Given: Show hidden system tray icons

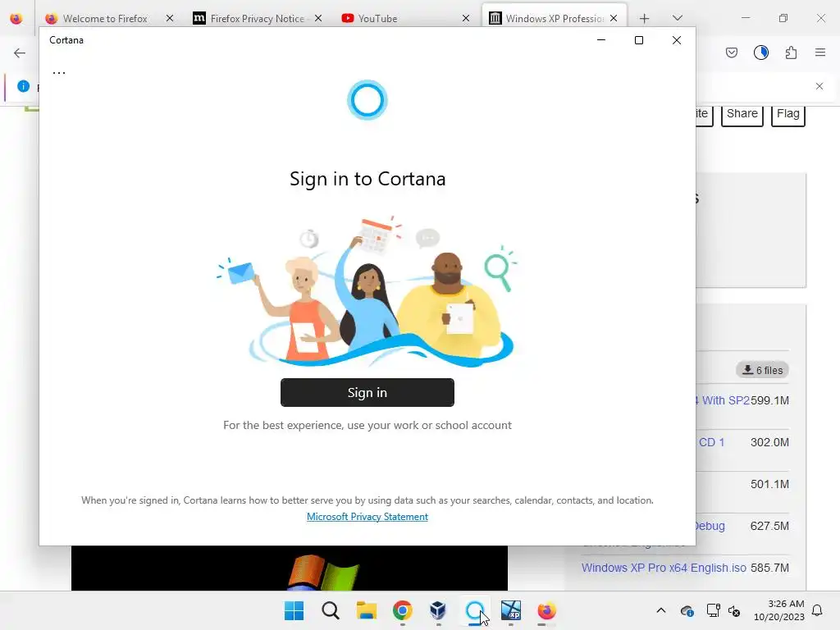Looking at the screenshot, I should click(661, 610).
